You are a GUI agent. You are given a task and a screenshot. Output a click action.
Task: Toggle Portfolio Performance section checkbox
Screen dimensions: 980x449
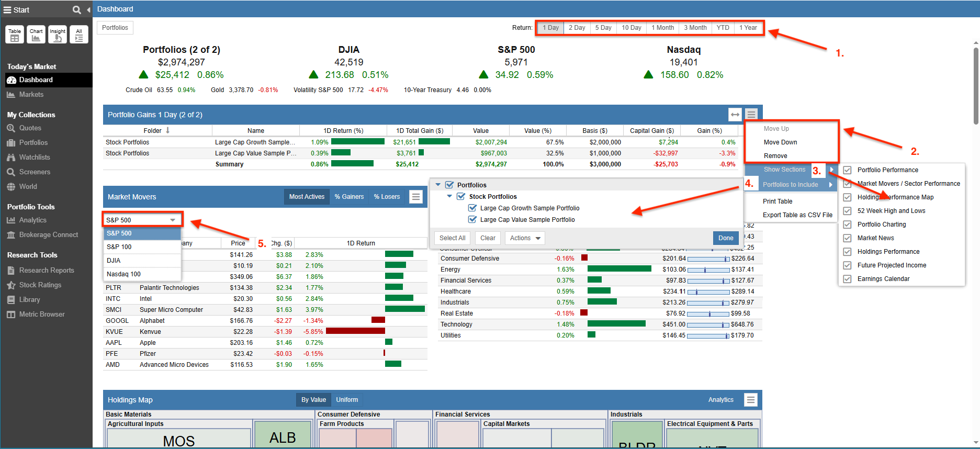click(x=847, y=170)
